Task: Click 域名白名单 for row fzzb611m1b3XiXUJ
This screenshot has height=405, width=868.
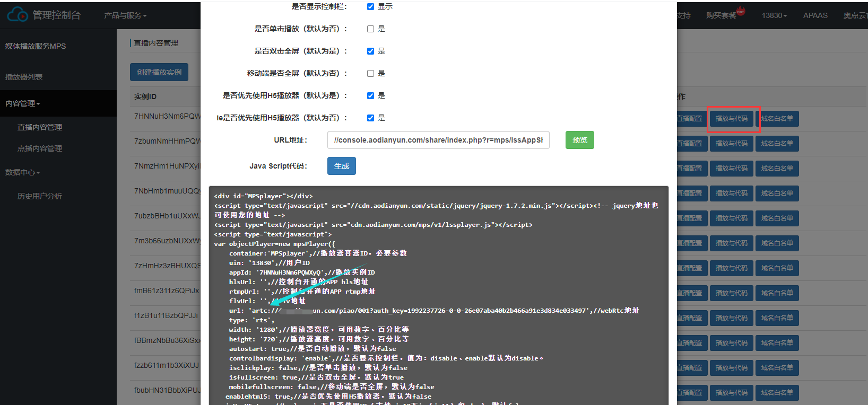Action: click(777, 368)
